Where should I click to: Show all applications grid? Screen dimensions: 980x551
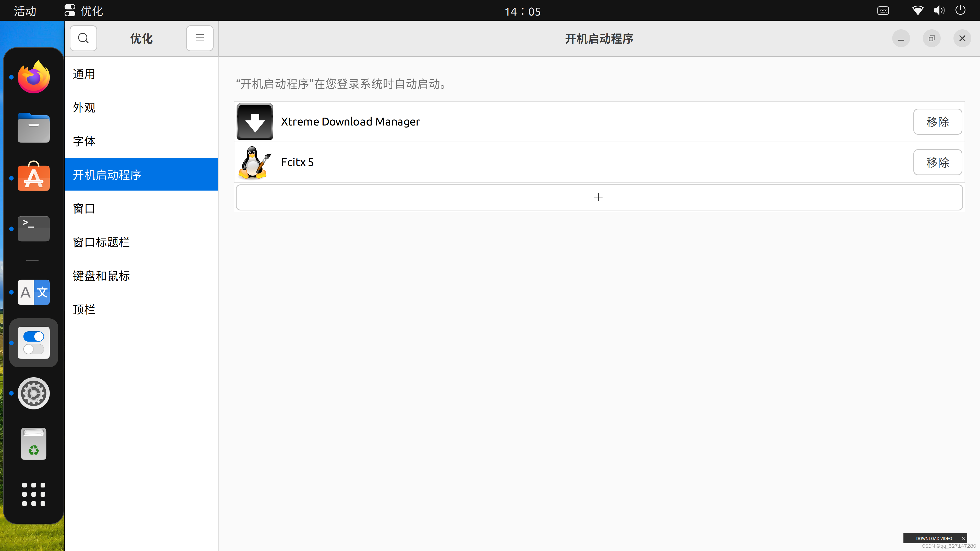coord(33,494)
